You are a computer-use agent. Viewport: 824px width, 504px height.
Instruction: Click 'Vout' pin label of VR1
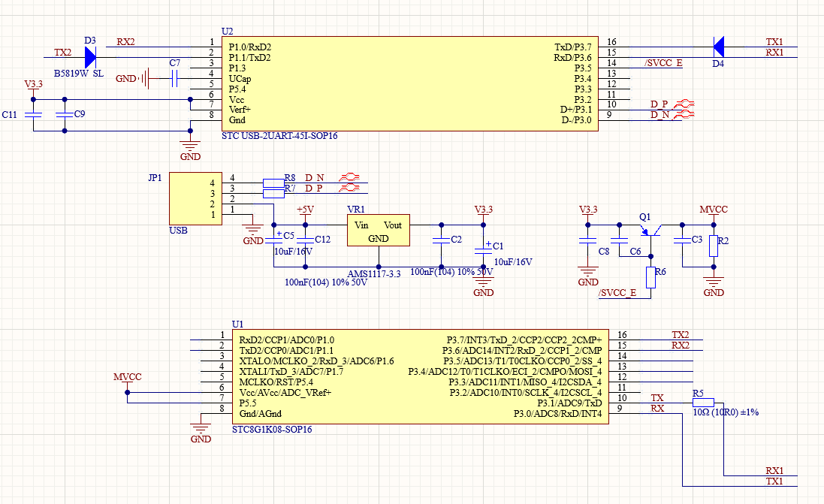[x=393, y=225]
